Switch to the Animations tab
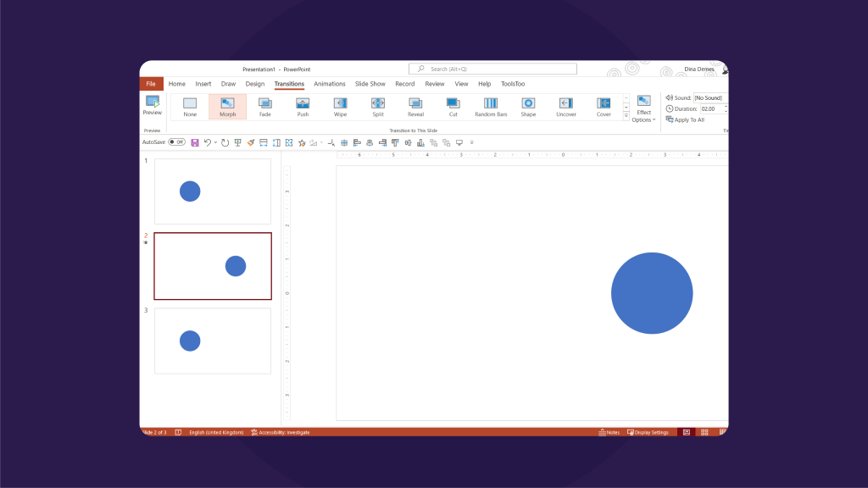868x488 pixels. click(330, 83)
